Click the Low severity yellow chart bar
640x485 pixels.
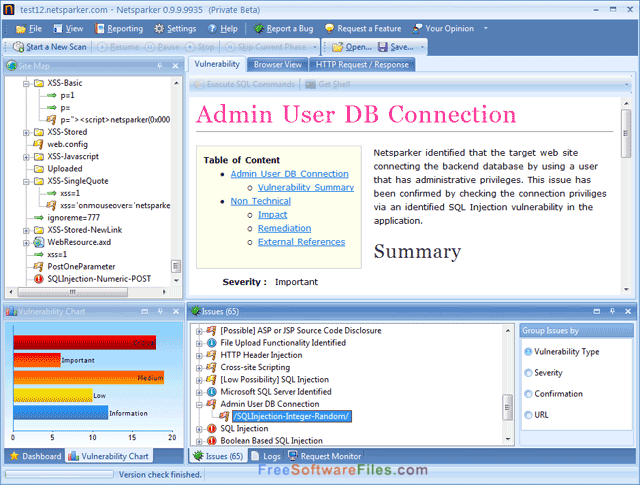(53, 395)
